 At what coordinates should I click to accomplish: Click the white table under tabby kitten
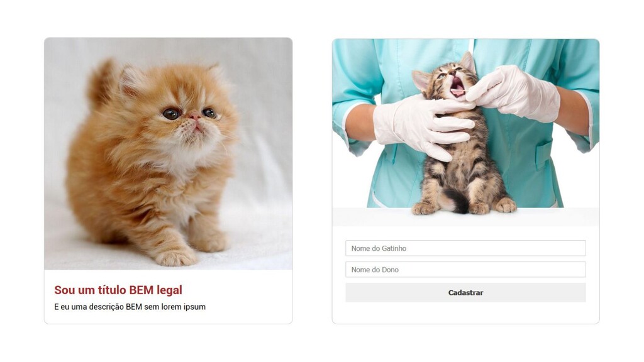point(465,217)
